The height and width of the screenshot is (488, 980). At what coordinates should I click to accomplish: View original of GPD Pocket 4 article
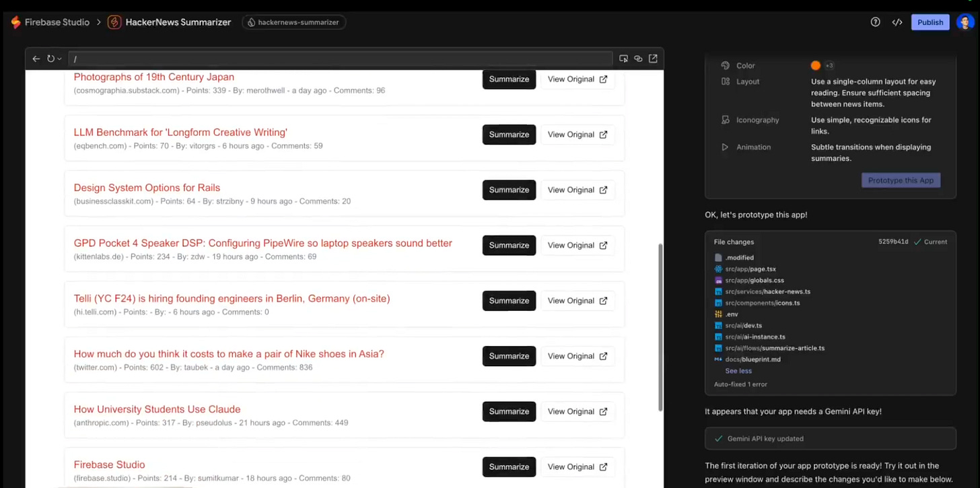click(x=577, y=245)
